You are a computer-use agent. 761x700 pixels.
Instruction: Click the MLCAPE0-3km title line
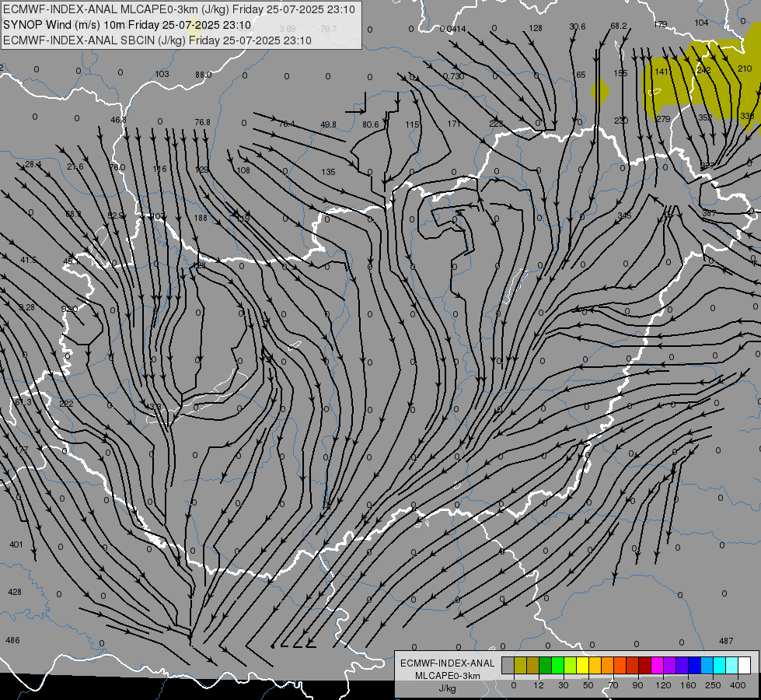[x=179, y=9]
